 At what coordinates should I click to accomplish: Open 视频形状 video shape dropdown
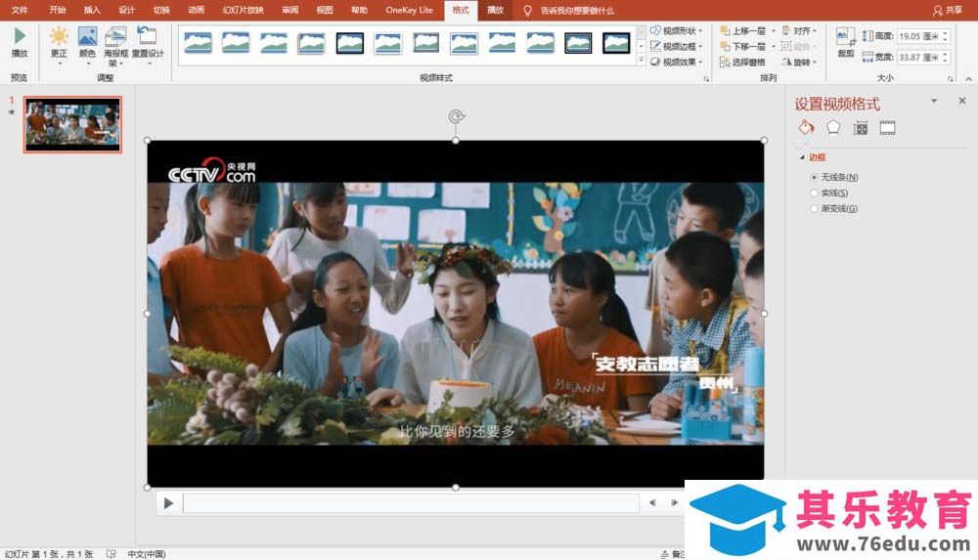tap(676, 30)
